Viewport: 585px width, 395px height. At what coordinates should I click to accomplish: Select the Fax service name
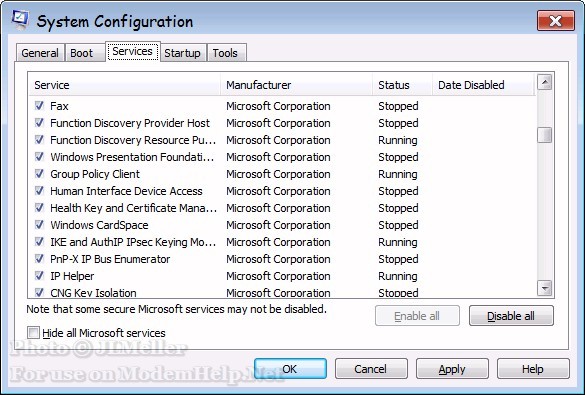[x=59, y=106]
